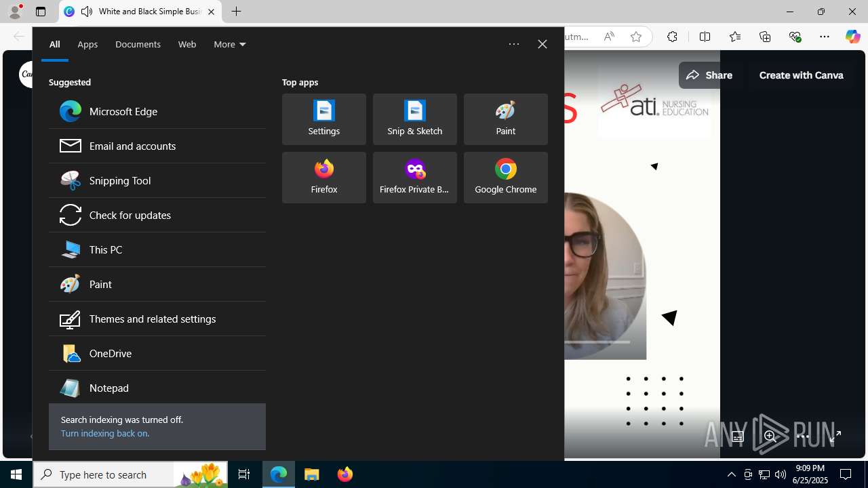Click the video progress bar under woman

(597, 342)
